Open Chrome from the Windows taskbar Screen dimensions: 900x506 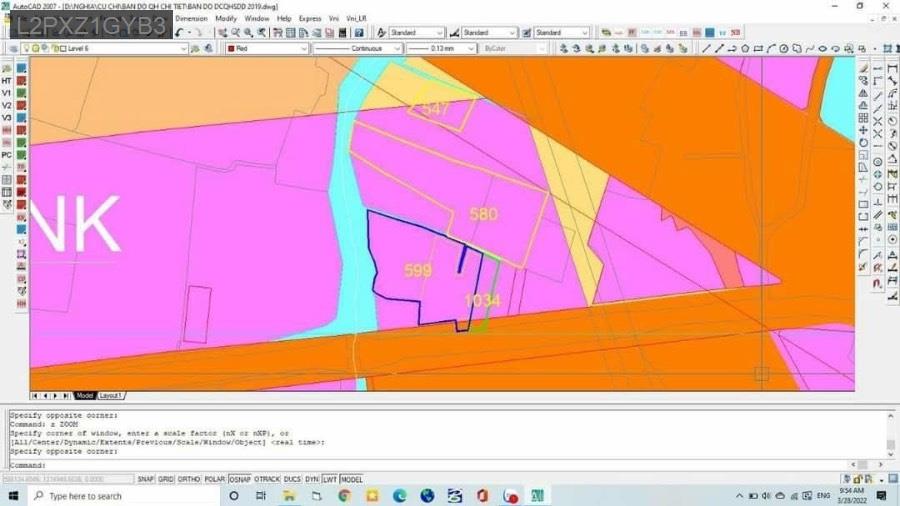tap(344, 496)
